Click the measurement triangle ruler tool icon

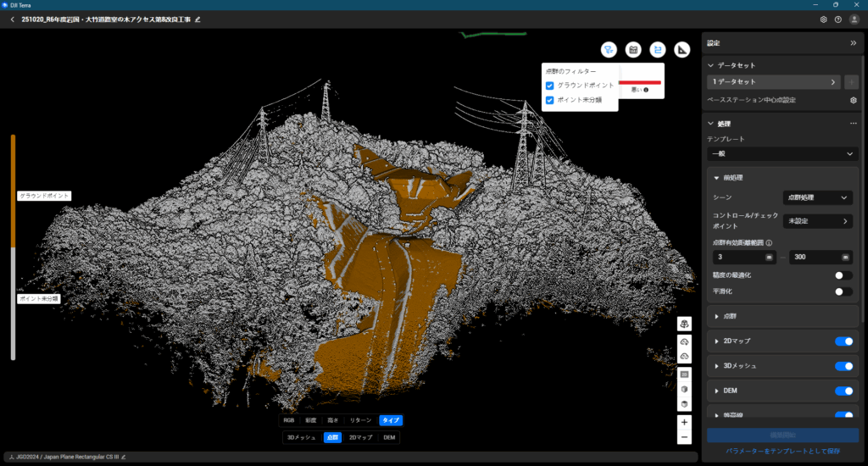(682, 50)
